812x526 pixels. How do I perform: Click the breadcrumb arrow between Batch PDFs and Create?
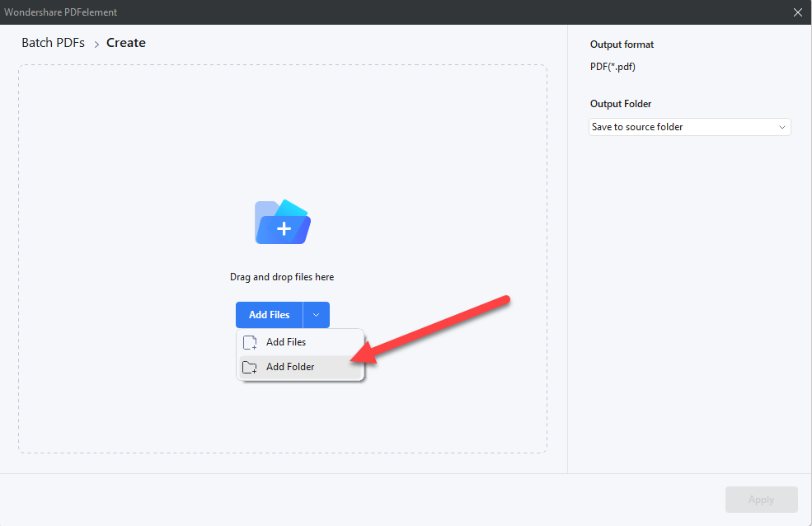pyautogui.click(x=96, y=44)
